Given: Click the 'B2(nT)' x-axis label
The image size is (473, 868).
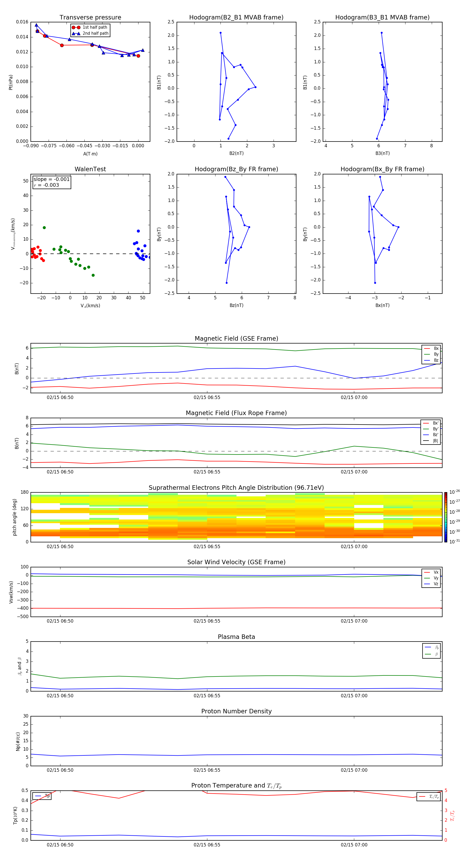Looking at the screenshot, I should [236, 153].
